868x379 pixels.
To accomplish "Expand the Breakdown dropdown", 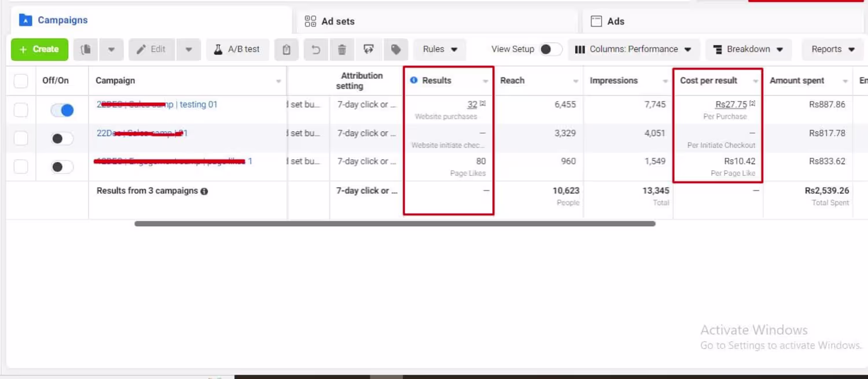I will pos(748,50).
